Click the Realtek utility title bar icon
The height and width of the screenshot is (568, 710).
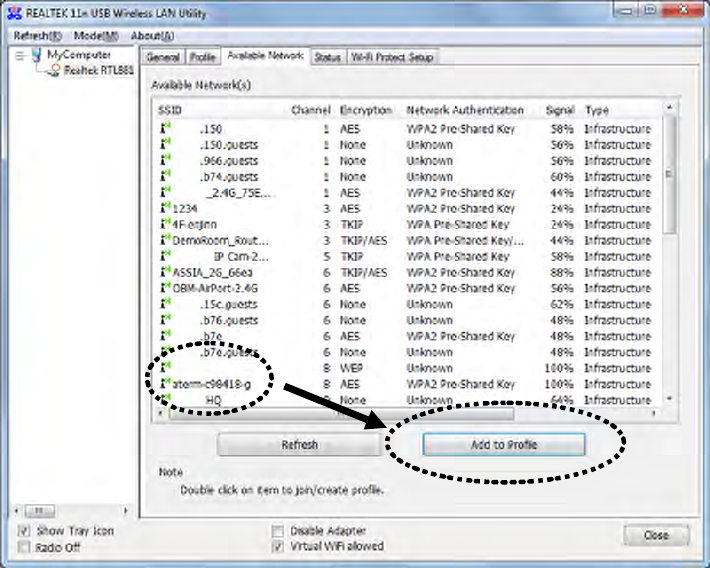click(x=14, y=13)
